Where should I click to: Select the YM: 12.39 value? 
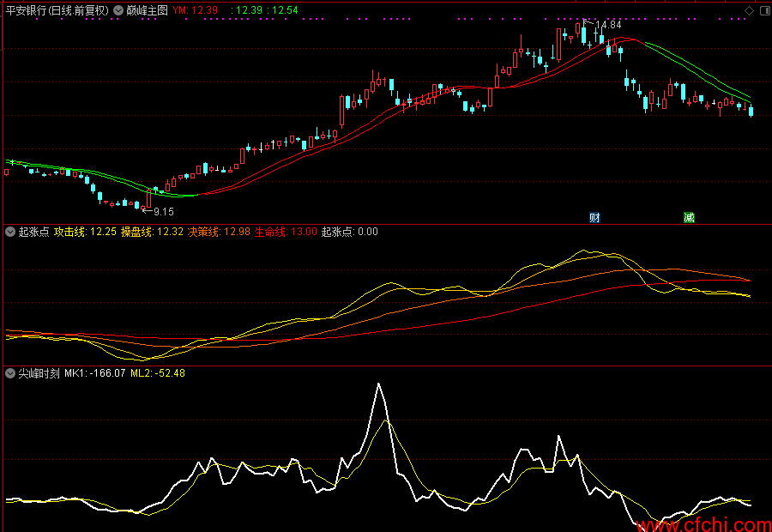coord(195,10)
